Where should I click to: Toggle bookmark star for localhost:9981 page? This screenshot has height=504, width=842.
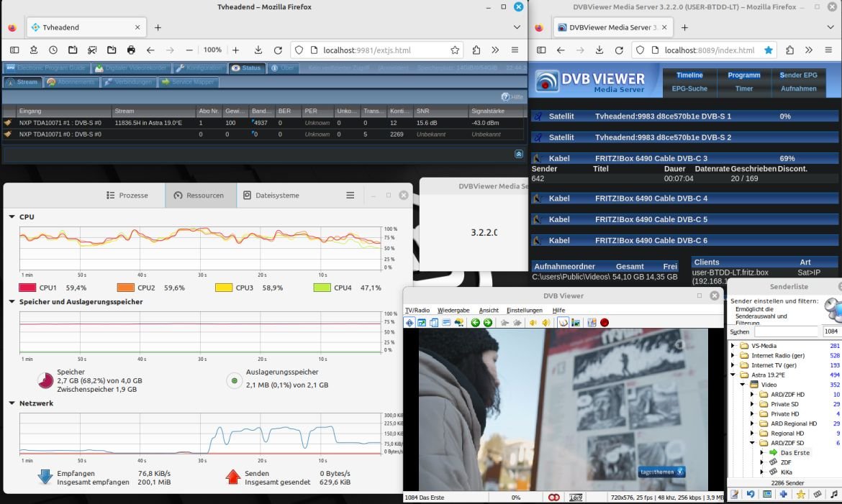click(455, 50)
